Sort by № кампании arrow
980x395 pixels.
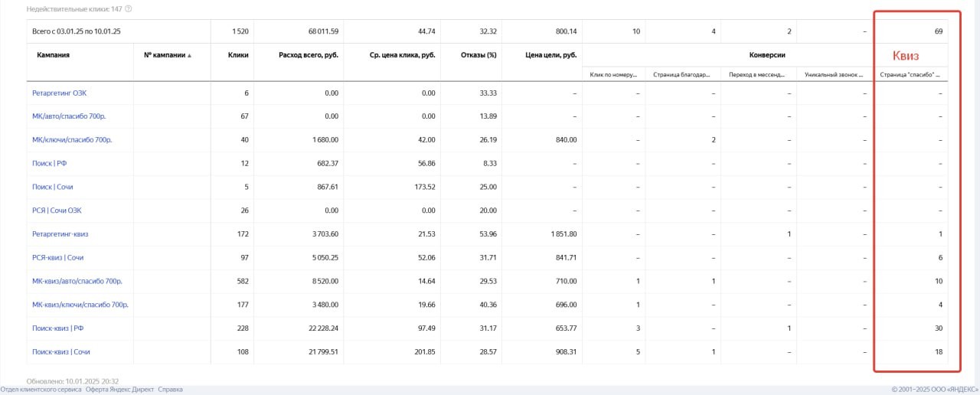point(189,55)
